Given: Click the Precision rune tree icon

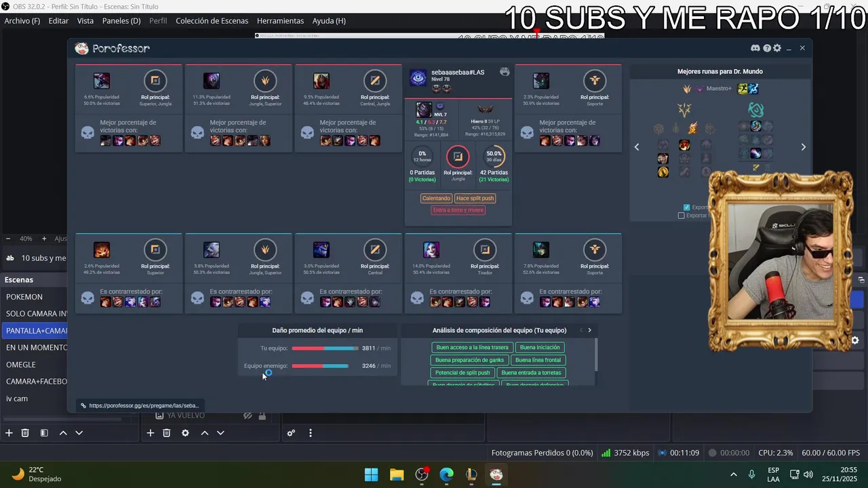Looking at the screenshot, I should [685, 109].
